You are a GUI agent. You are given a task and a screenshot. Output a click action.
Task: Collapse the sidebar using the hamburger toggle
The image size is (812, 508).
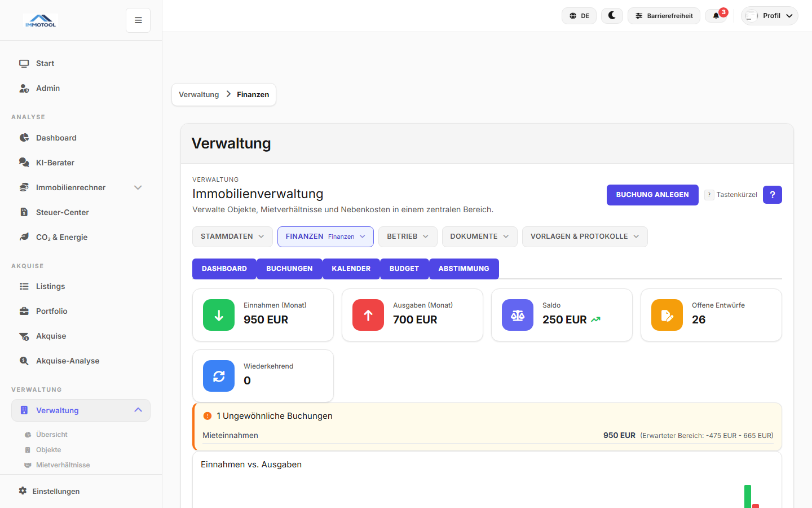point(138,20)
